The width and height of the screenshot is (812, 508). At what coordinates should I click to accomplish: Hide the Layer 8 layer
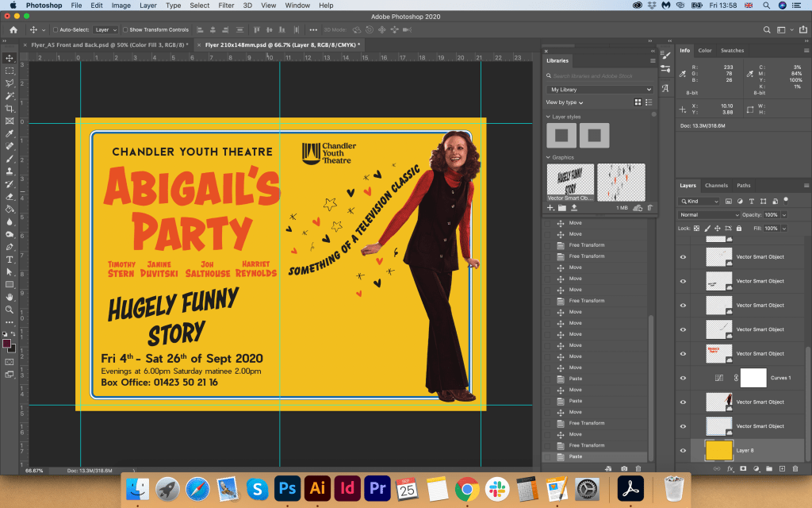tap(683, 450)
